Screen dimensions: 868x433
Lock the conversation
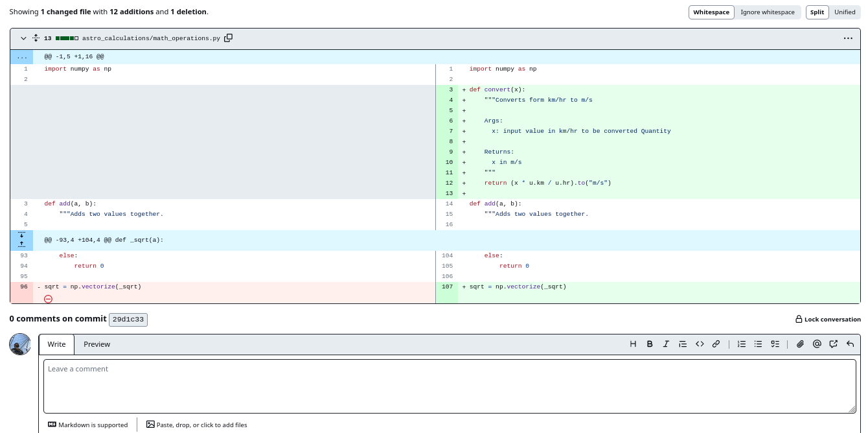click(x=828, y=319)
